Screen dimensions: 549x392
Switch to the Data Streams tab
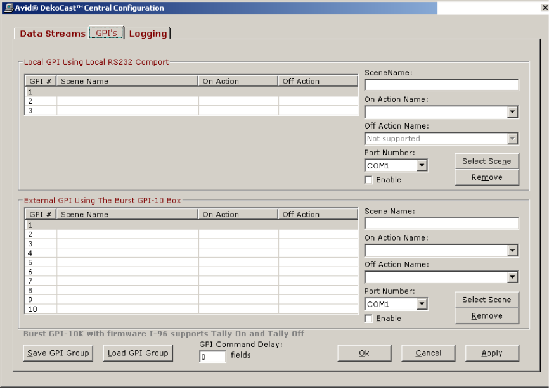[x=53, y=33]
